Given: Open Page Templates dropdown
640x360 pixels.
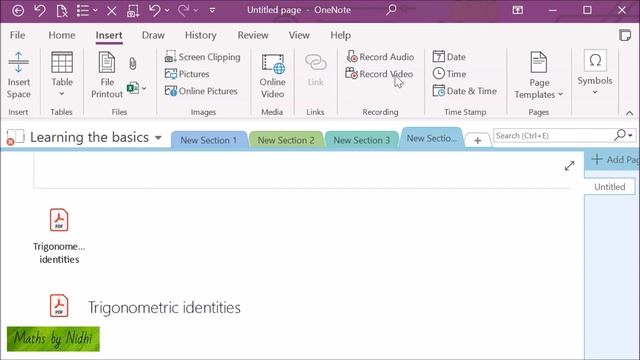Looking at the screenshot, I should [x=539, y=76].
